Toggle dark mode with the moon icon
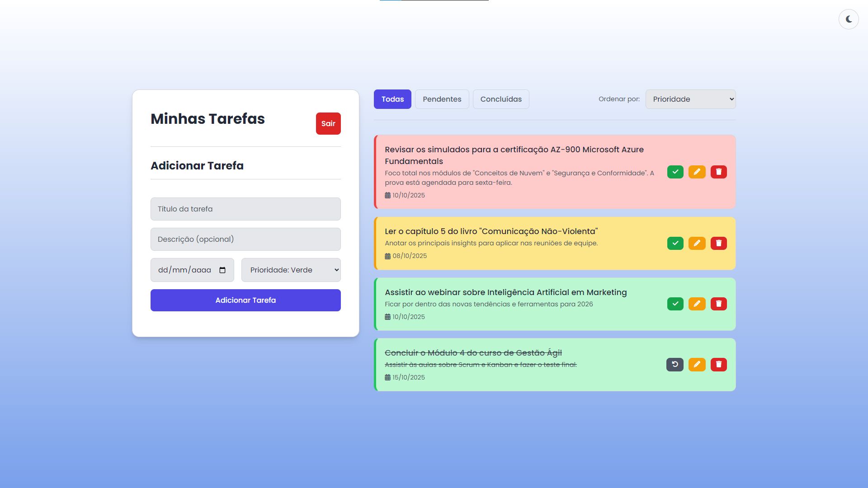This screenshot has height=488, width=868. click(849, 19)
